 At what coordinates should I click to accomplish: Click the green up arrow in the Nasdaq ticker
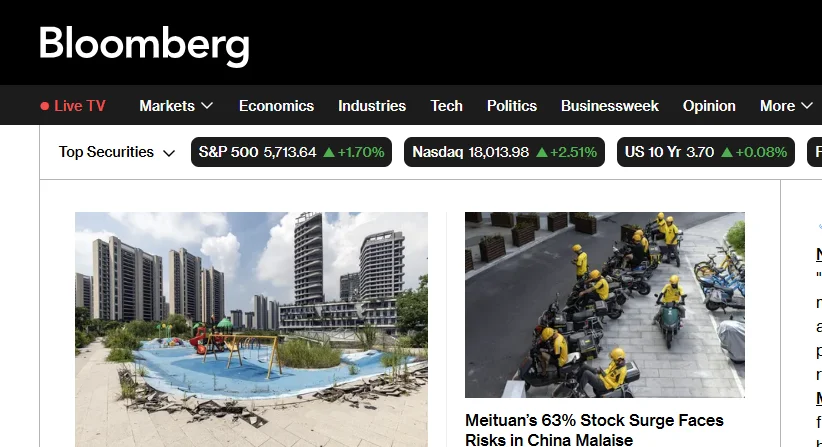click(x=542, y=152)
